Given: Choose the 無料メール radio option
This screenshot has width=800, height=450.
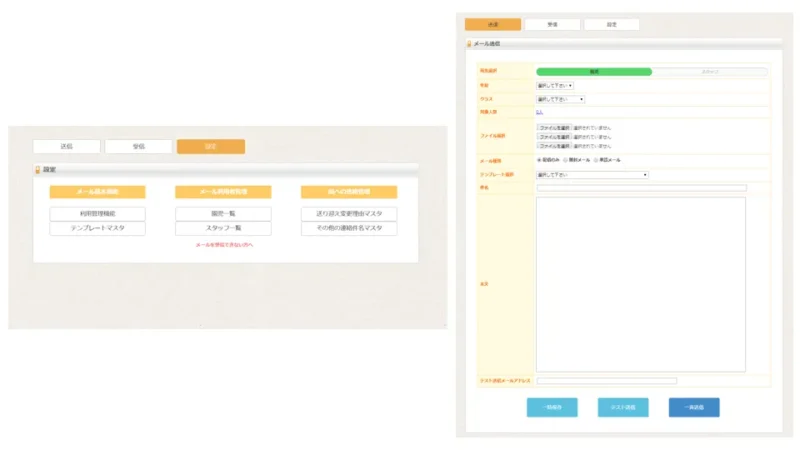Looking at the screenshot, I should pyautogui.click(x=566, y=160).
